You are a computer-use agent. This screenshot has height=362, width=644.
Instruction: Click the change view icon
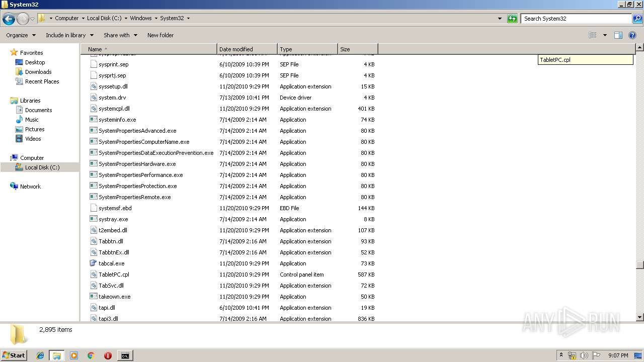[x=593, y=35]
